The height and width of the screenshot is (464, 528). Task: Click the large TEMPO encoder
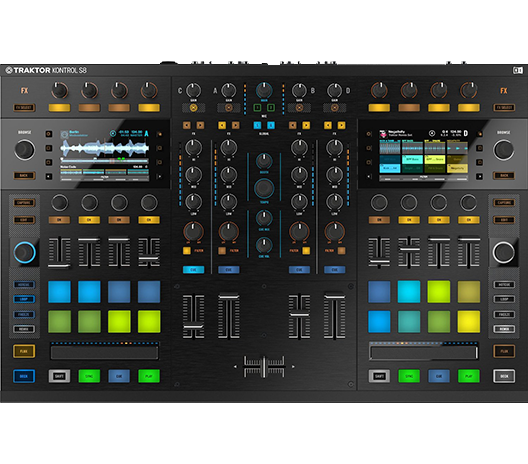(264, 188)
